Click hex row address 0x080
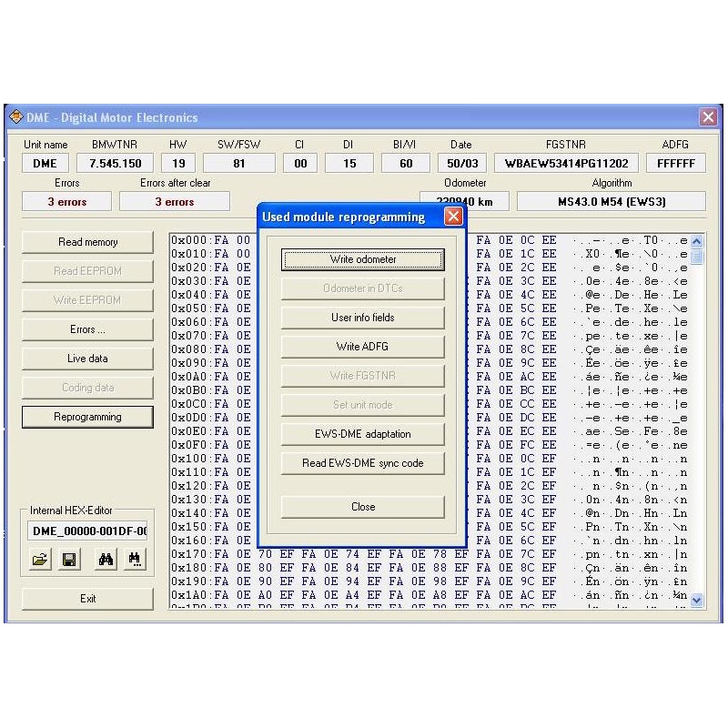 pyautogui.click(x=188, y=349)
